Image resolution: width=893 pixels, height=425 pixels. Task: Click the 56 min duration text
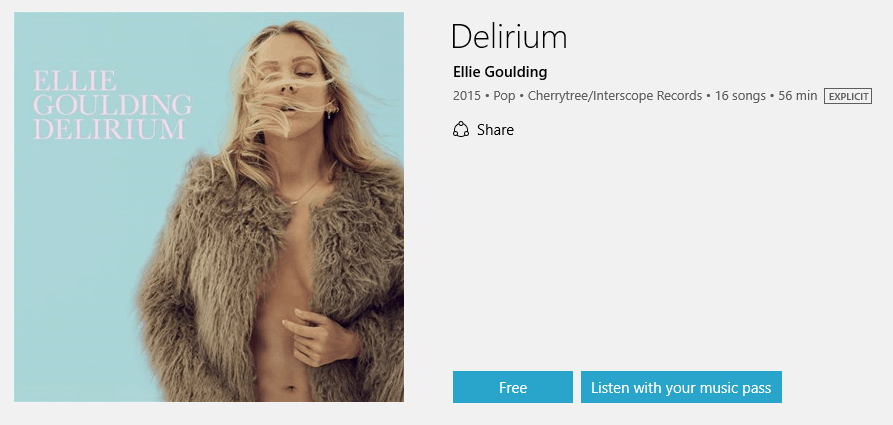pyautogui.click(x=798, y=96)
